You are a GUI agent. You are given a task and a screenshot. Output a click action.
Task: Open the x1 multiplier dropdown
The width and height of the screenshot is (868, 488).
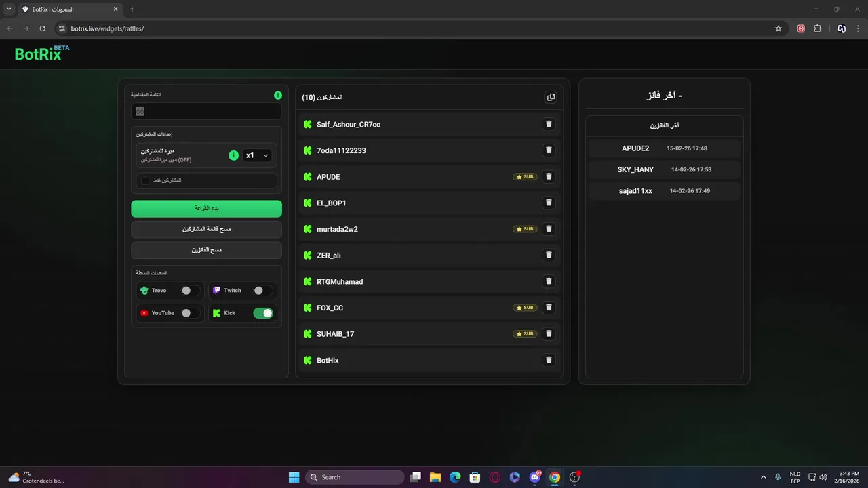(257, 155)
